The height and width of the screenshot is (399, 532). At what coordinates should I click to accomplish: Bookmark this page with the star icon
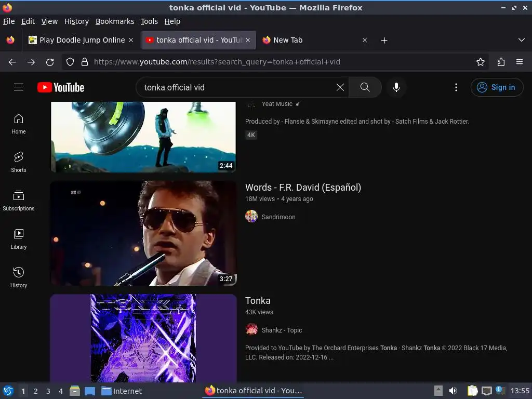point(480,62)
